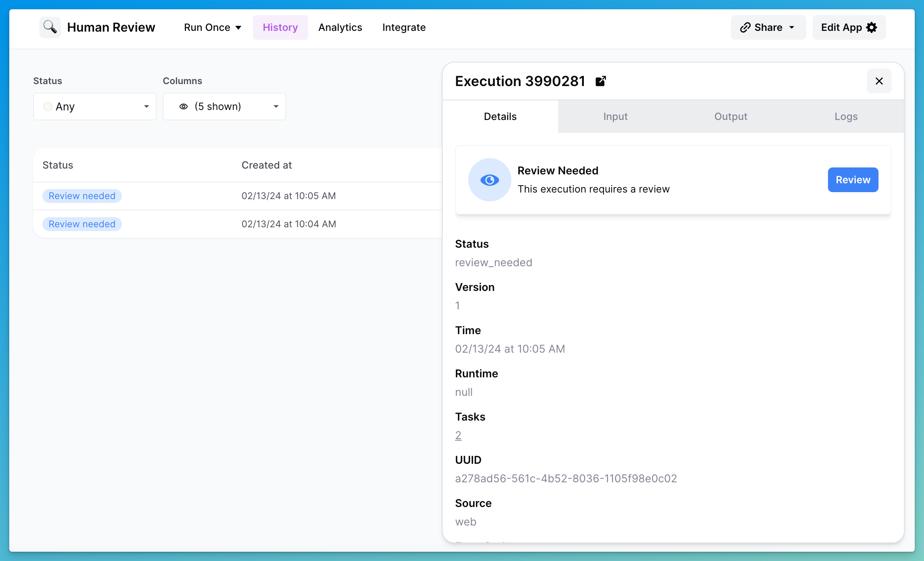The height and width of the screenshot is (561, 924).
Task: Expand the Run Once dropdown
Action: pos(212,27)
